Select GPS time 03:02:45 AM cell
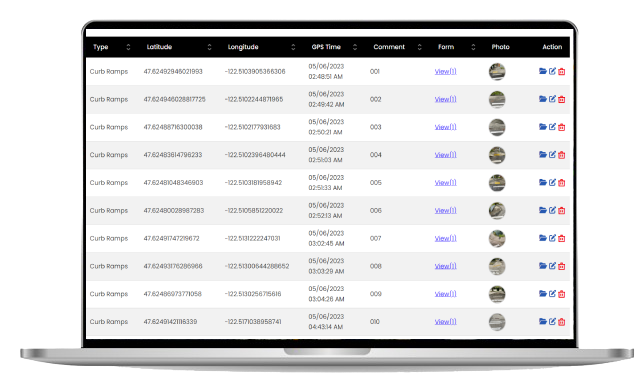Screen dimensions: 640x390 click(326, 238)
